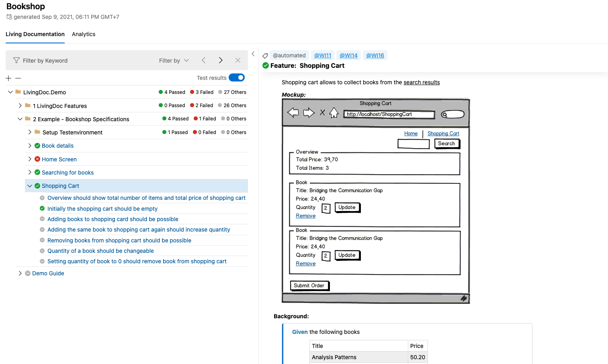The image size is (608, 364).
Task: Select the Demo Guide tree item
Action: coord(48,273)
